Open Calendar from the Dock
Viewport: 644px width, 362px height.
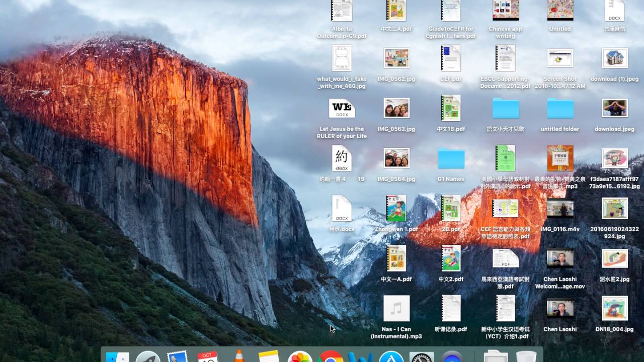208,356
